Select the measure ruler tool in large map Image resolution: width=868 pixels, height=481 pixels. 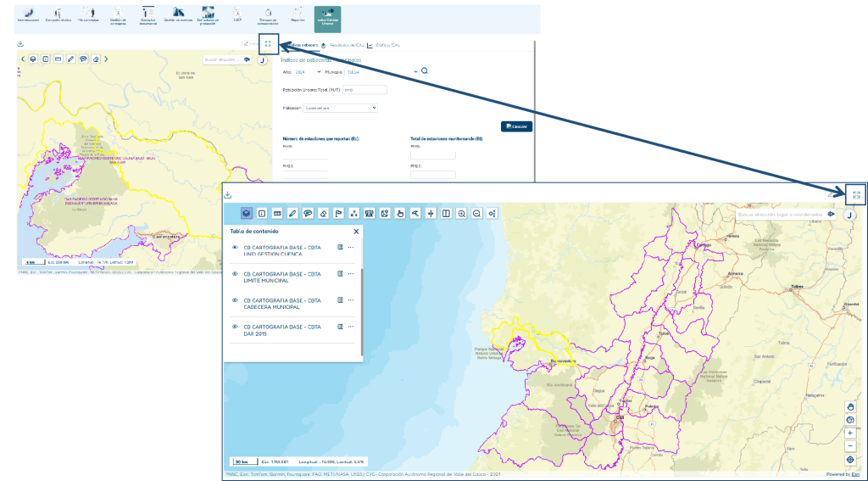point(277,213)
